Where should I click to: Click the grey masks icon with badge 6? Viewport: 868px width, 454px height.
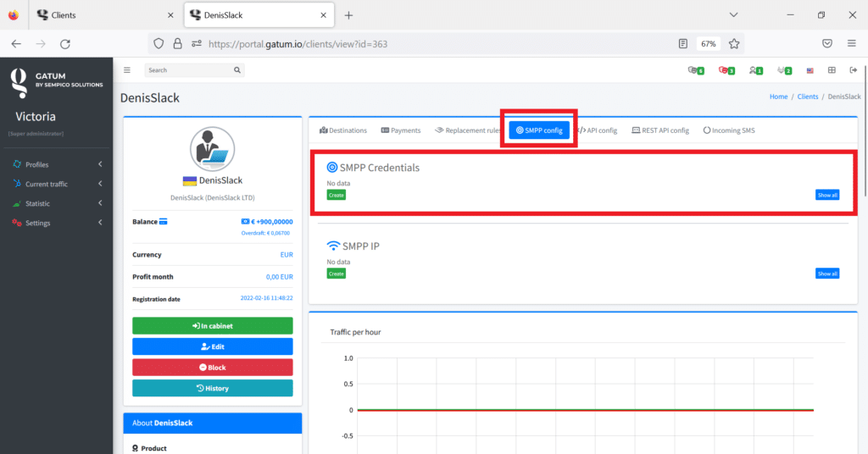(x=695, y=70)
